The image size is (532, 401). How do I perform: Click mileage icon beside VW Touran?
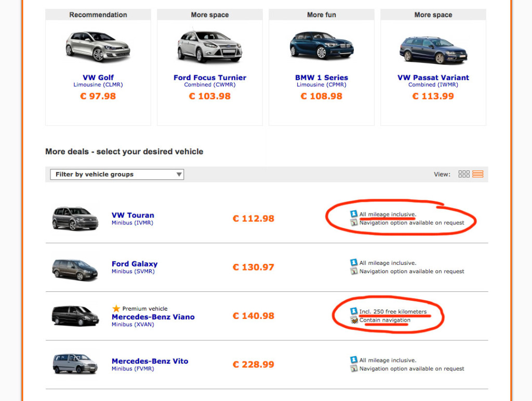pos(354,214)
